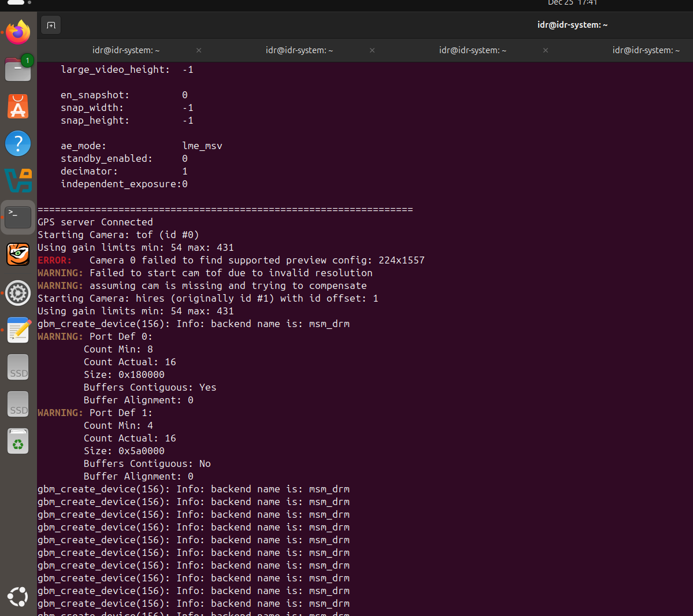The image size is (693, 616).
Task: Select the third idr@idr-system tab
Action: click(472, 50)
